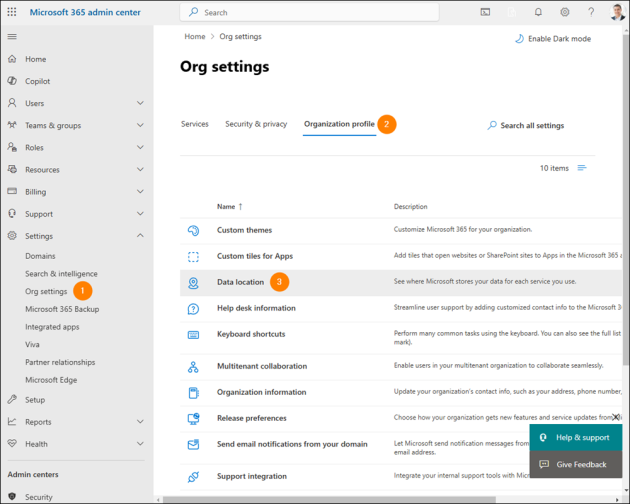Click the Teams & groups icon
630x504 pixels.
tap(12, 125)
